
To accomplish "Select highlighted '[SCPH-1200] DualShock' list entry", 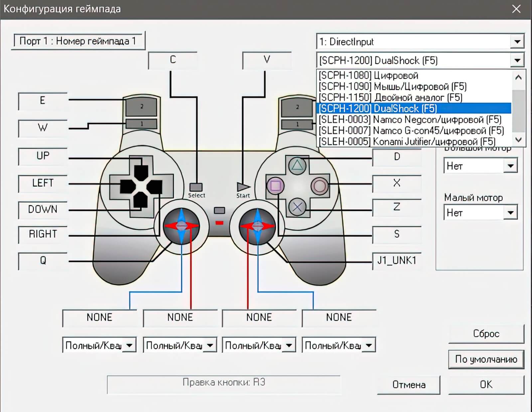I will (414, 108).
